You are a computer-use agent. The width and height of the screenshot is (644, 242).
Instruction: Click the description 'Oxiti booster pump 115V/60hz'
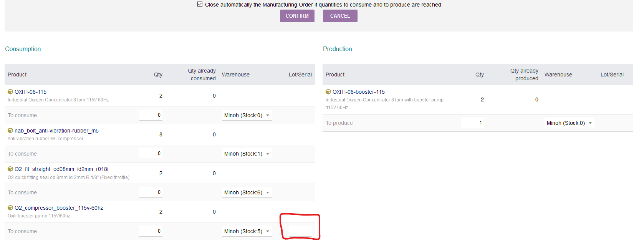coord(39,216)
